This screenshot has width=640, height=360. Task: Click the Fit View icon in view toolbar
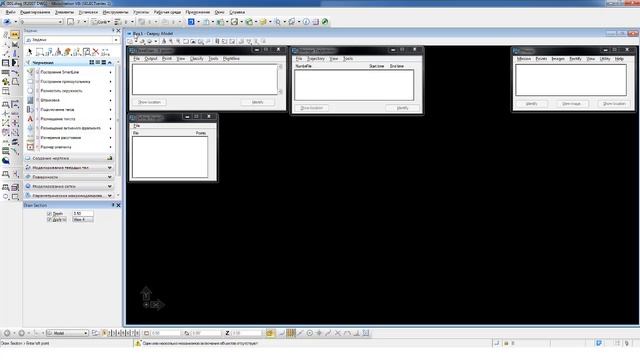pos(193,41)
